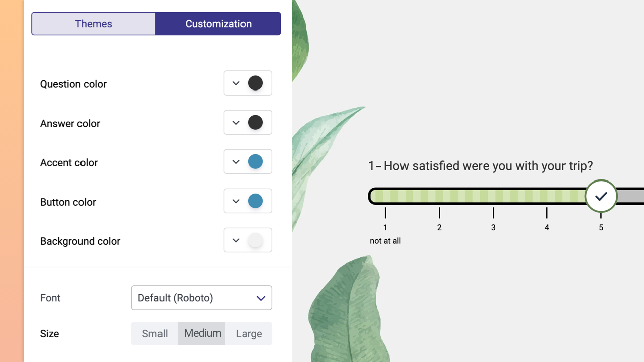Choose the Medium size option

202,333
